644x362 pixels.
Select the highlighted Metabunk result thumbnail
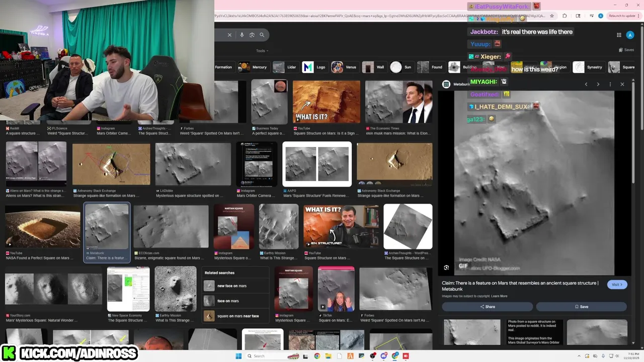107,227
